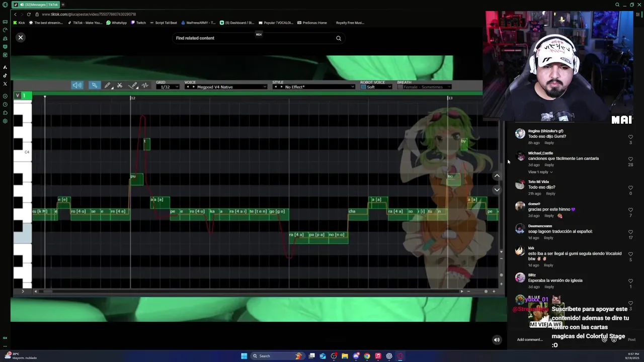644x362 pixels.
Task: Open the TikTok - Make You bookmark
Action: click(85, 23)
